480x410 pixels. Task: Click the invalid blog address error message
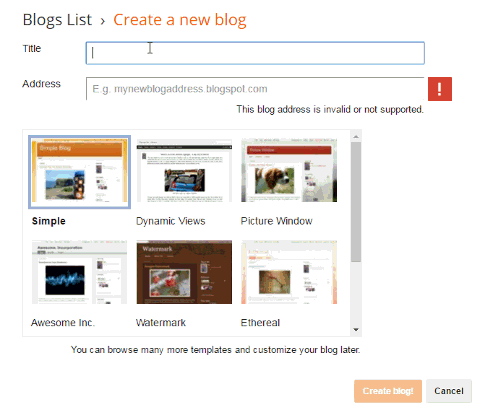pos(330,109)
